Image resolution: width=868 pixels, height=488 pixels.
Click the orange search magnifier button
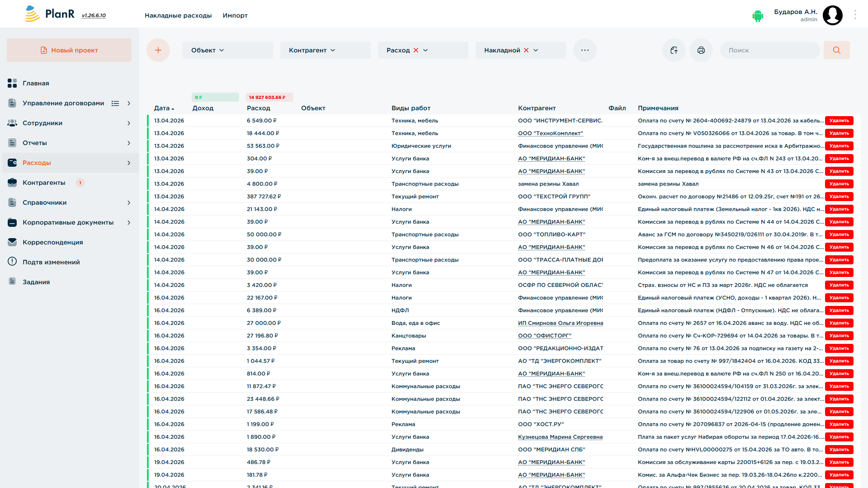coord(837,50)
